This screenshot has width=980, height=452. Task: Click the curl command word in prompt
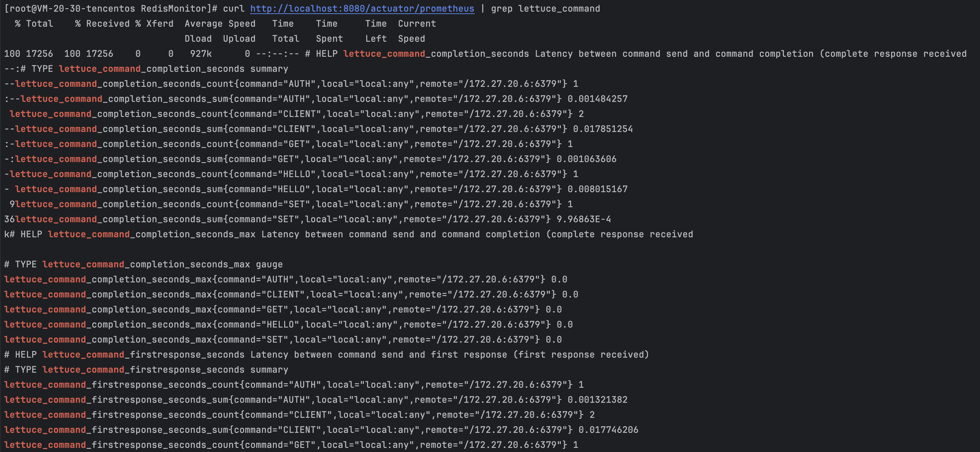[x=234, y=8]
